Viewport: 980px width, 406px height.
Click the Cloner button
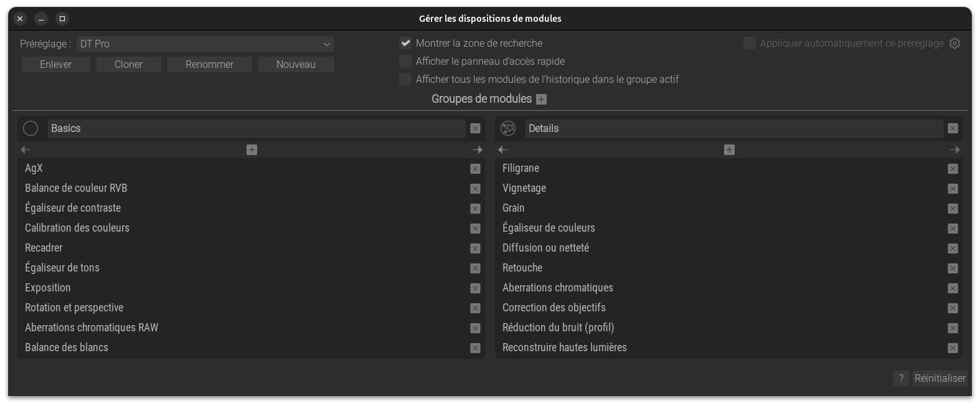tap(128, 64)
